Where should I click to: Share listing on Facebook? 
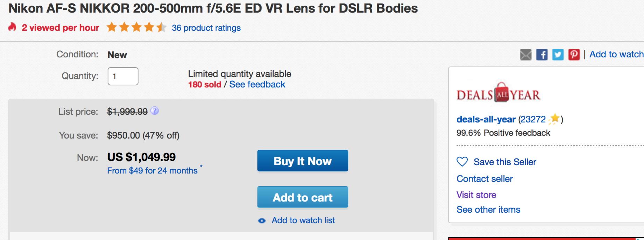542,55
